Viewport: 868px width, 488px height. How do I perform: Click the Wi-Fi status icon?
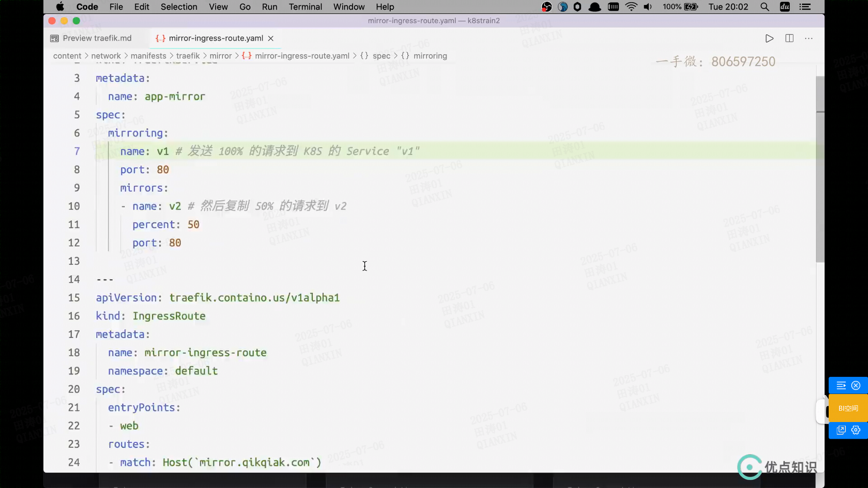(631, 7)
